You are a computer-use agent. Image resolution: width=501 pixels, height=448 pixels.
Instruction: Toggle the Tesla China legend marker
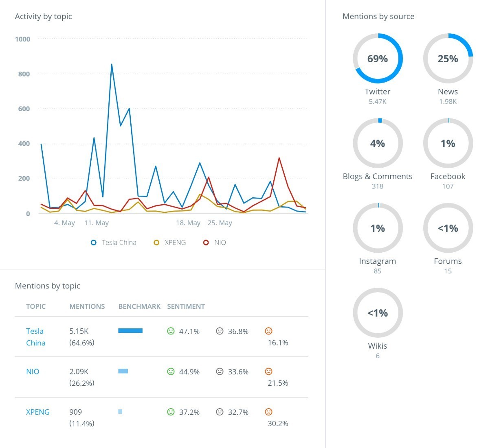(94, 243)
